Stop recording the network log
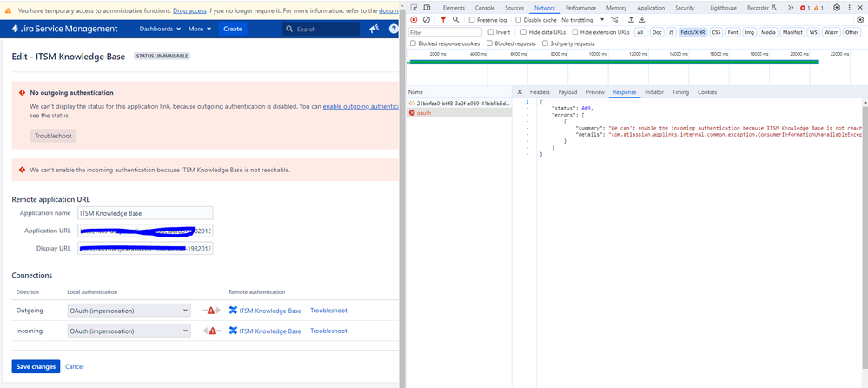Screen dimensions: 868x388 pyautogui.click(x=414, y=19)
